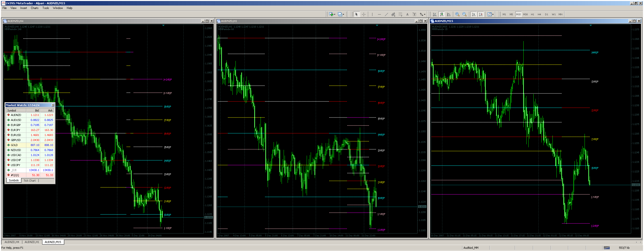Open a new chart window

coord(331,14)
